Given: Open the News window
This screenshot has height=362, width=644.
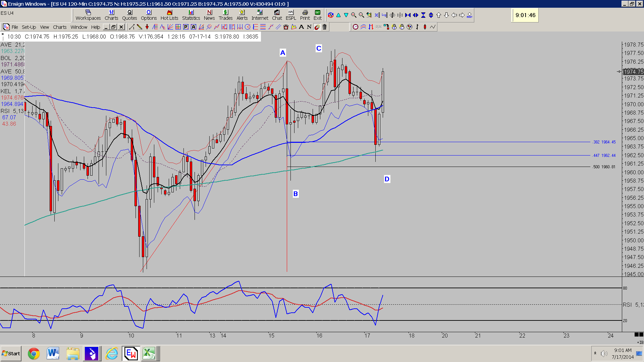Looking at the screenshot, I should click(209, 15).
